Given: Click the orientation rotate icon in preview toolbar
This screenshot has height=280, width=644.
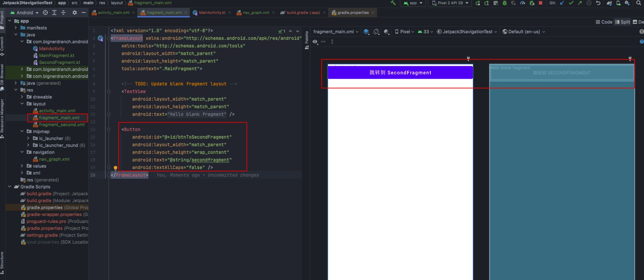Looking at the screenshot, I should [x=376, y=32].
